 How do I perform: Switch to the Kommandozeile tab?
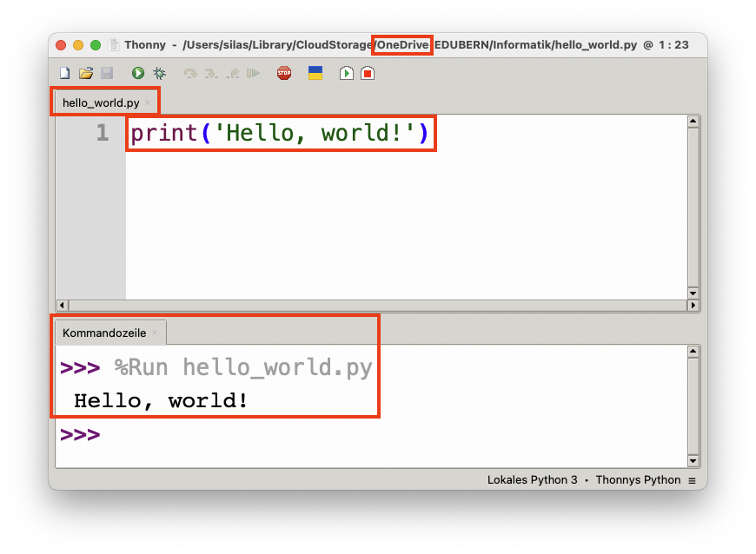104,333
